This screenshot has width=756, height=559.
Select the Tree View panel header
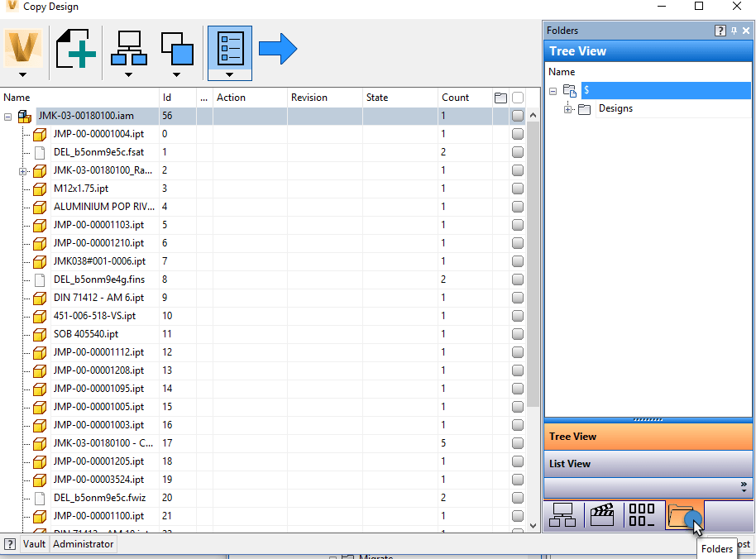[x=648, y=436]
